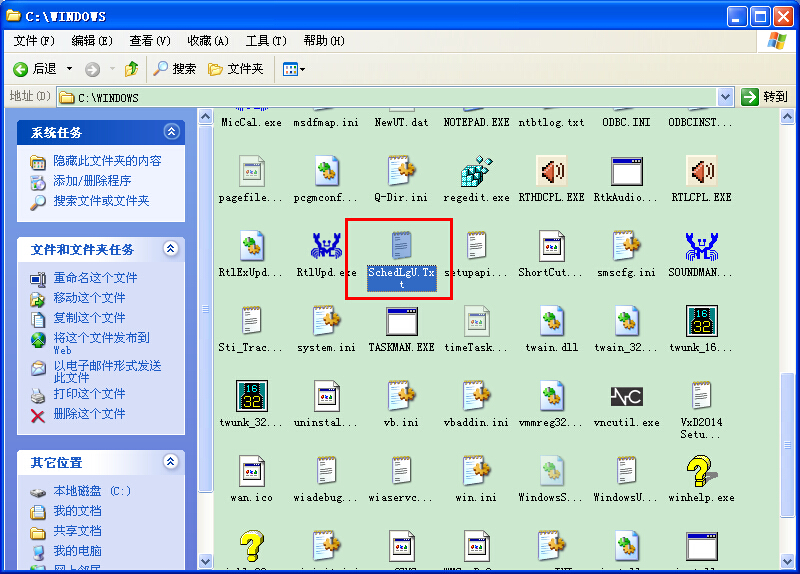Open the Search toolbar button
800x574 pixels.
[174, 69]
